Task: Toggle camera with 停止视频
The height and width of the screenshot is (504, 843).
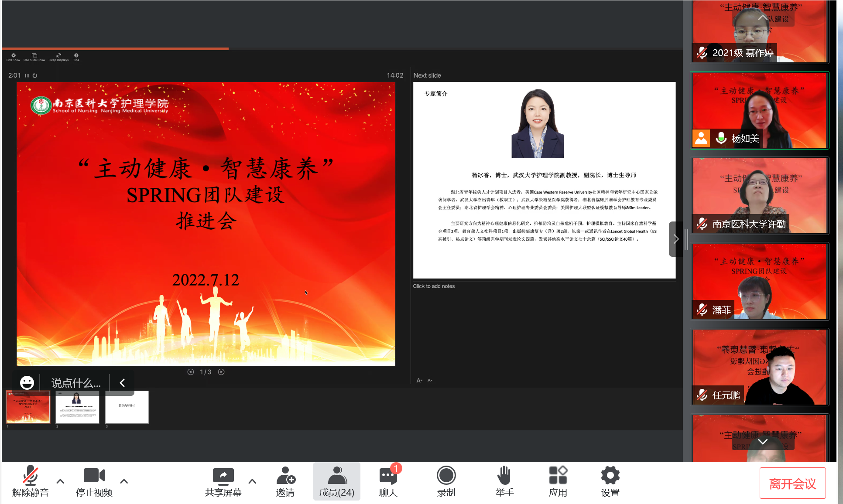Action: pos(94,476)
